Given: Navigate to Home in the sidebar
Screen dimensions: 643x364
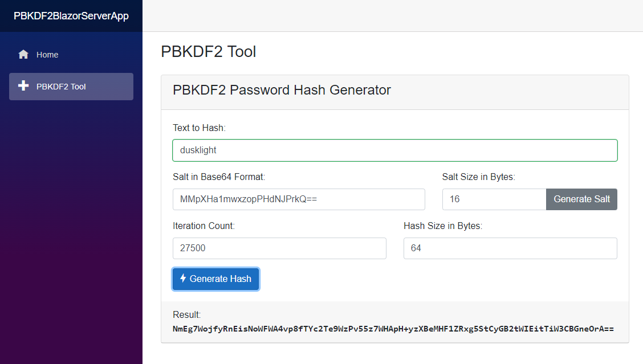Looking at the screenshot, I should click(x=47, y=54).
